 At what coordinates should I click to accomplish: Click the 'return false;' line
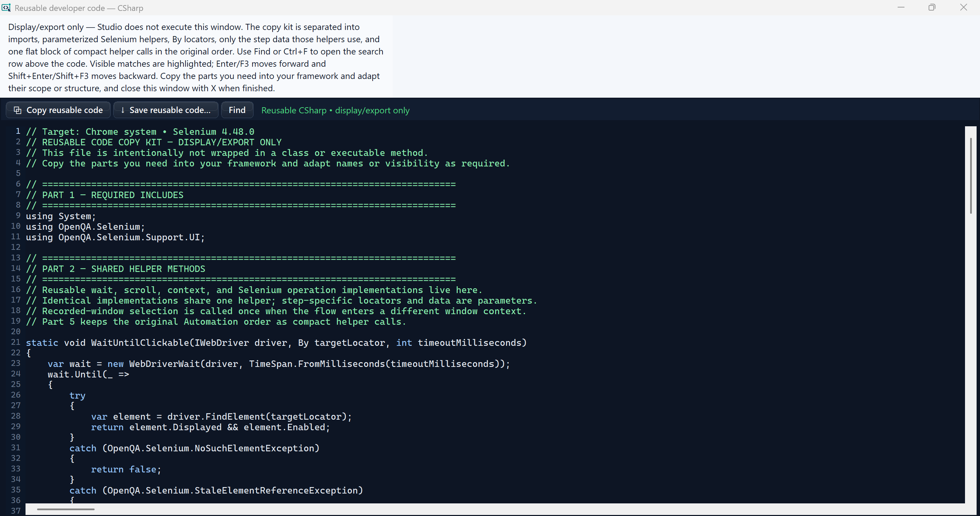click(126, 470)
